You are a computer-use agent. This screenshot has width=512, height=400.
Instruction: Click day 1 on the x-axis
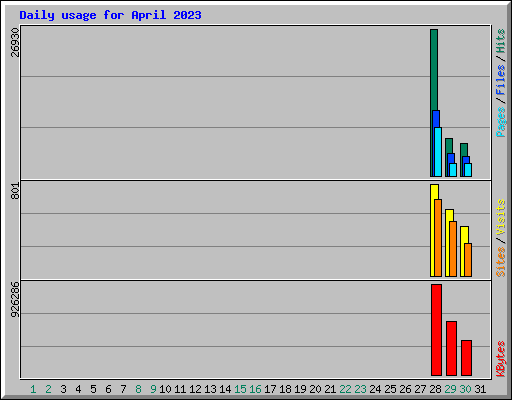tap(33, 389)
